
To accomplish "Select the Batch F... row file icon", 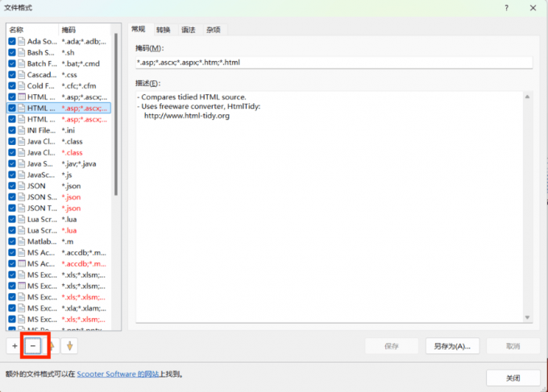I will (21, 64).
